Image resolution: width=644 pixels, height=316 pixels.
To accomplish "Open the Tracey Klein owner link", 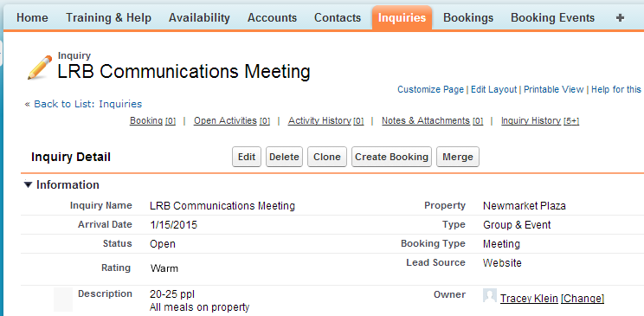I will coord(529,299).
